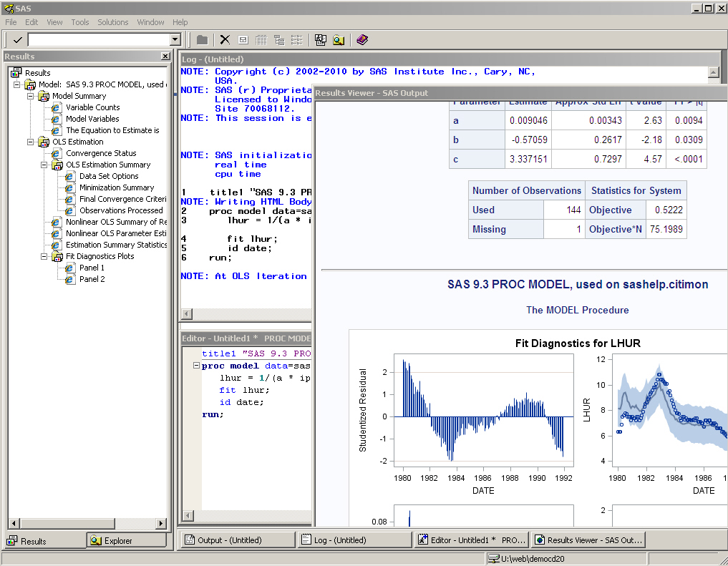Click the checkmark submit icon in toolbar

click(18, 40)
